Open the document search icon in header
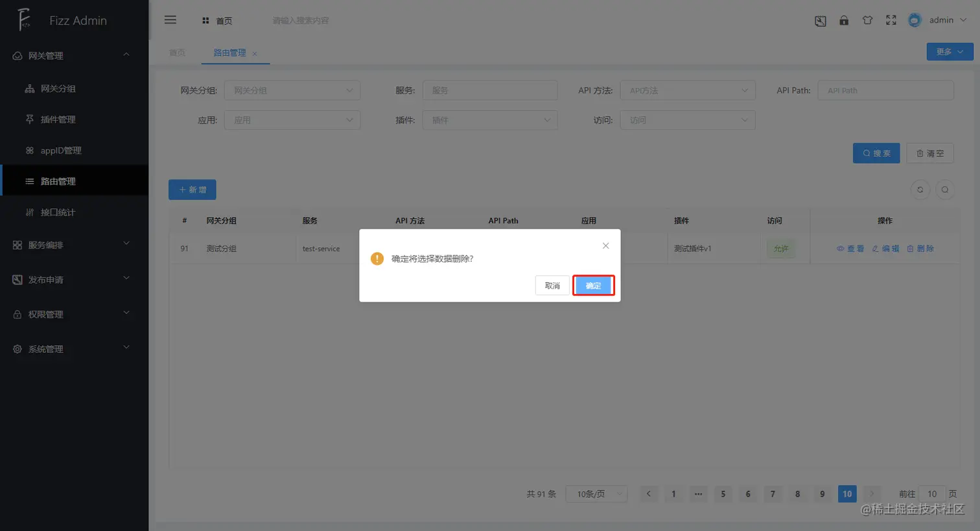Image resolution: width=980 pixels, height=531 pixels. pos(821,21)
